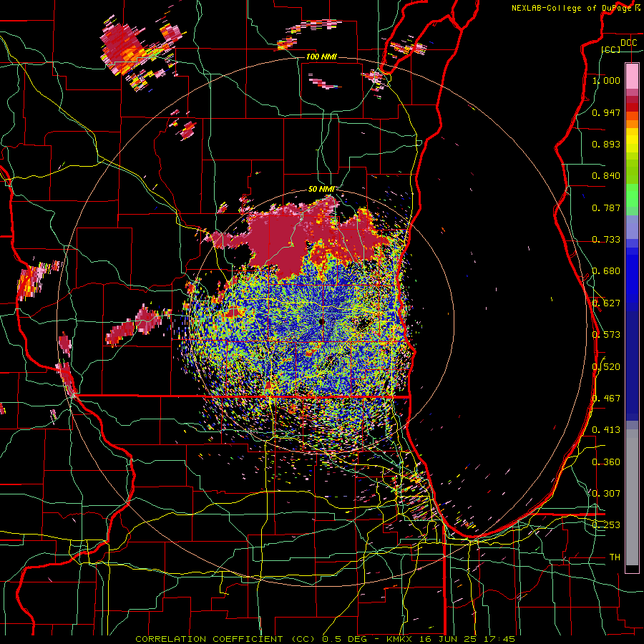Image resolution: width=644 pixels, height=644 pixels.
Task: Click the [CC] units label
Action: pos(611,49)
